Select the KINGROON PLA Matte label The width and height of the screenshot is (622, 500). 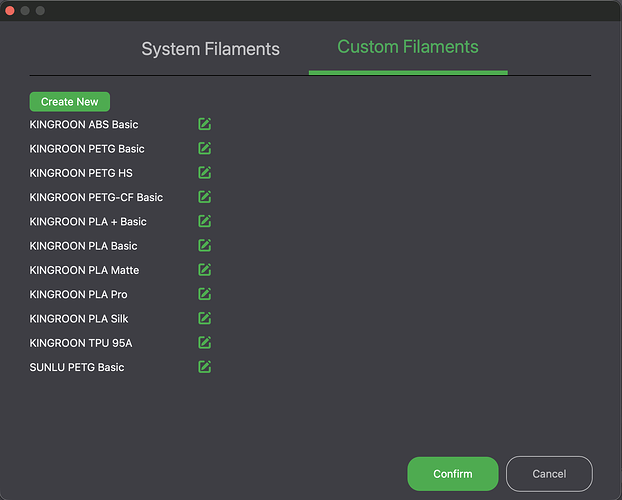[x=84, y=270]
